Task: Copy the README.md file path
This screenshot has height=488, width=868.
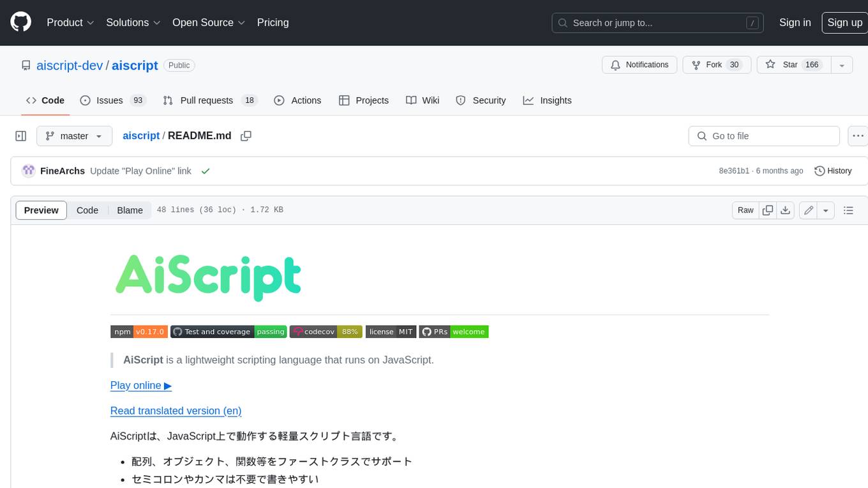Action: 246,136
